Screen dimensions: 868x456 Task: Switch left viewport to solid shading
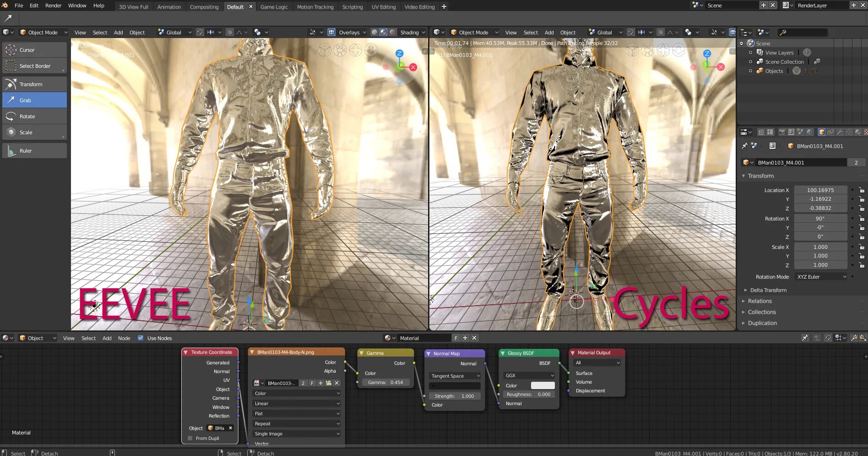pyautogui.click(x=374, y=32)
